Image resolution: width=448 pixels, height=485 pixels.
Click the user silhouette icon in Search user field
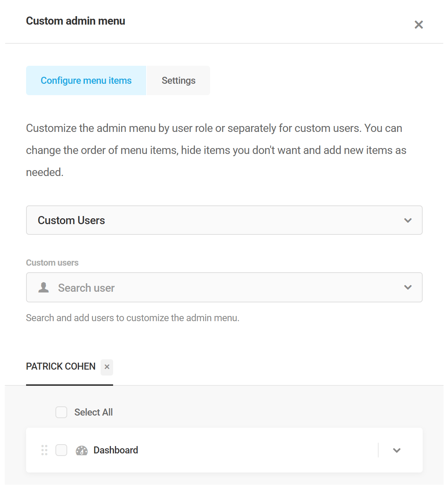pos(43,288)
